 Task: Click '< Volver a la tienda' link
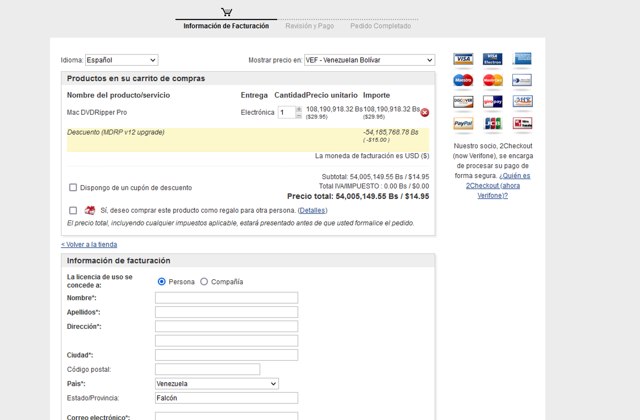89,244
